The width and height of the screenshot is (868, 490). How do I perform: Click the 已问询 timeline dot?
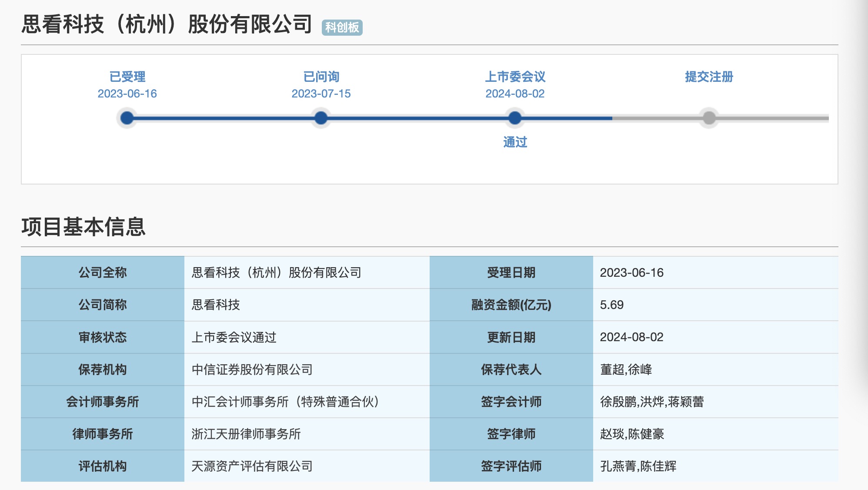point(321,118)
